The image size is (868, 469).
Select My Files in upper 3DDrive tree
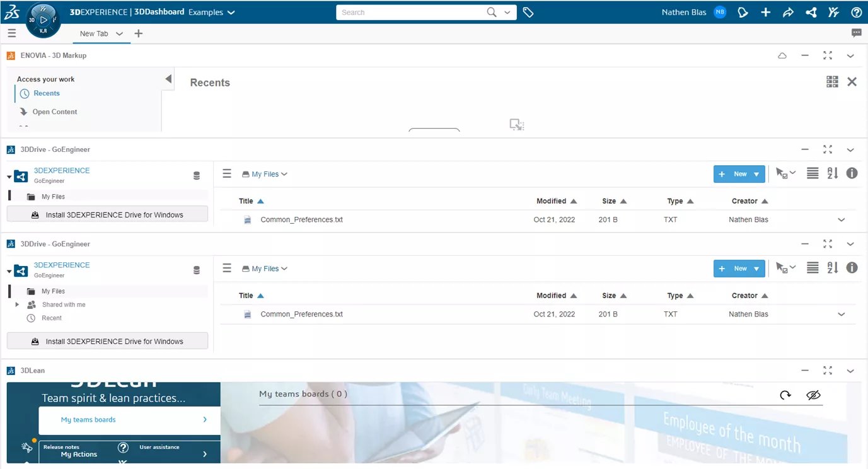coord(53,197)
